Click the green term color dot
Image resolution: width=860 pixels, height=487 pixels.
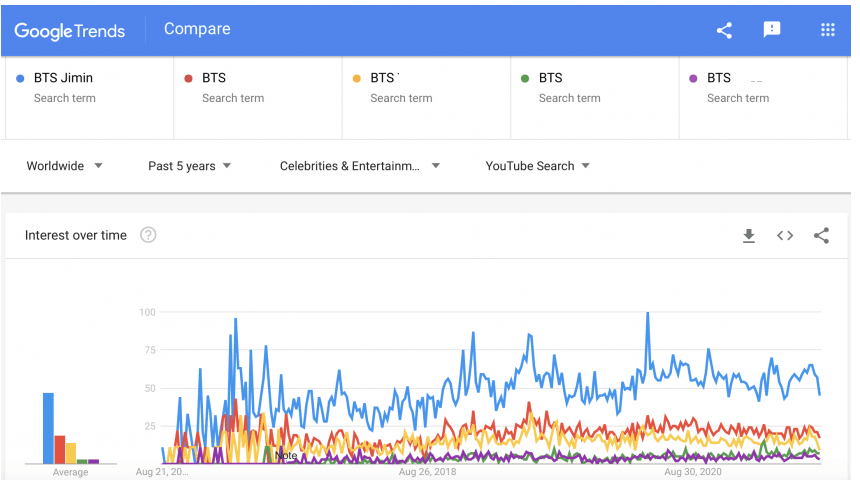pyautogui.click(x=525, y=78)
